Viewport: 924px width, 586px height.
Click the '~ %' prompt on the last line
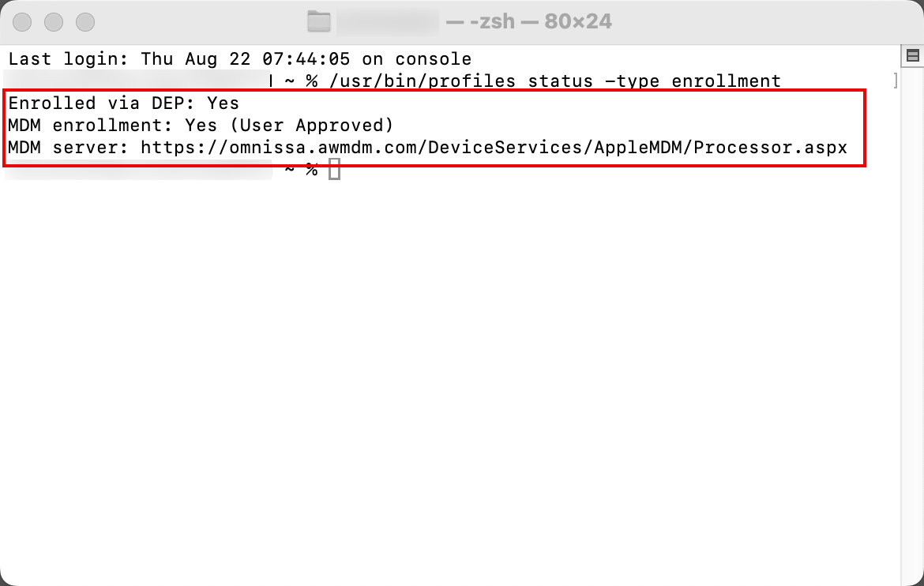coord(301,169)
